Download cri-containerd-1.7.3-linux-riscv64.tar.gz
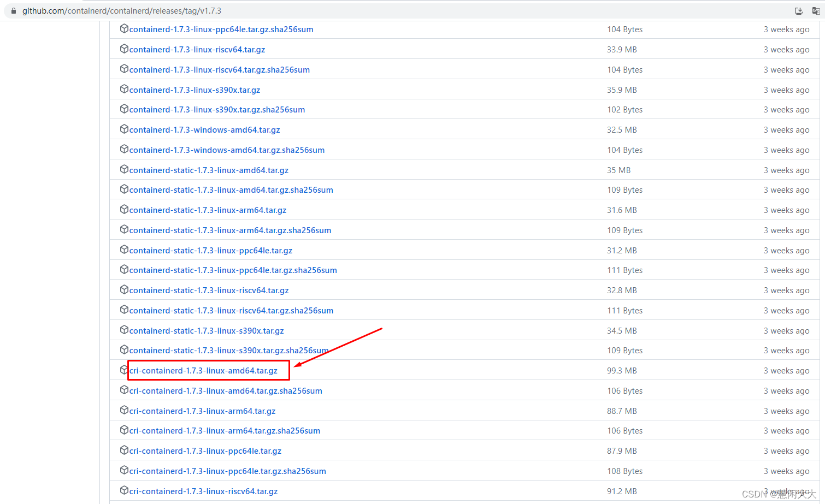Image resolution: width=825 pixels, height=504 pixels. tap(203, 491)
